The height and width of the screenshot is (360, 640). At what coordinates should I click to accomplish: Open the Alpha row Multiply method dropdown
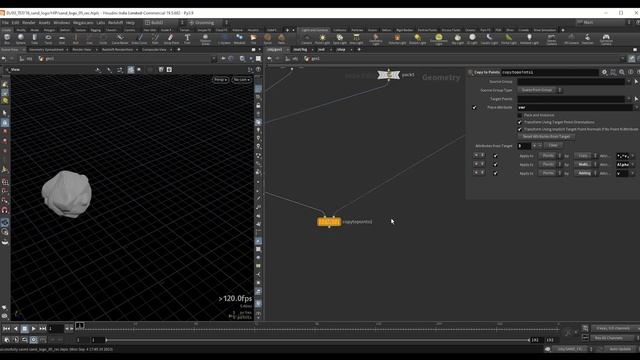(586, 164)
